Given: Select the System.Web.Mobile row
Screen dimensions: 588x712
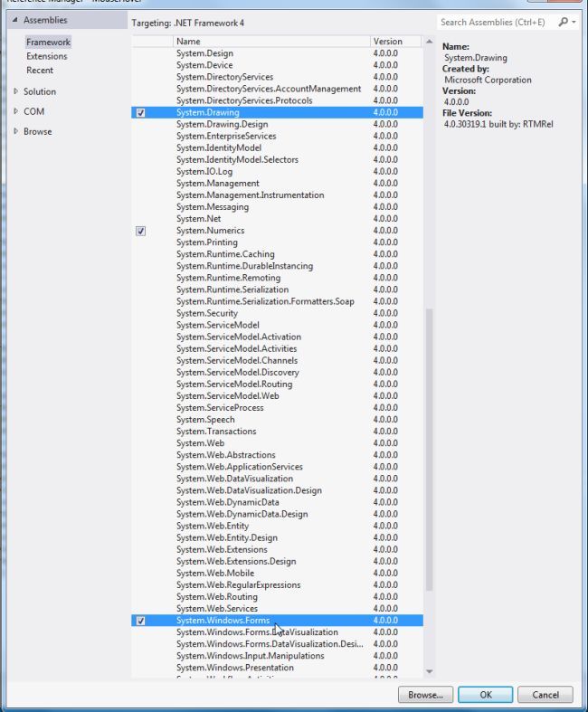Looking at the screenshot, I should pos(277,573).
